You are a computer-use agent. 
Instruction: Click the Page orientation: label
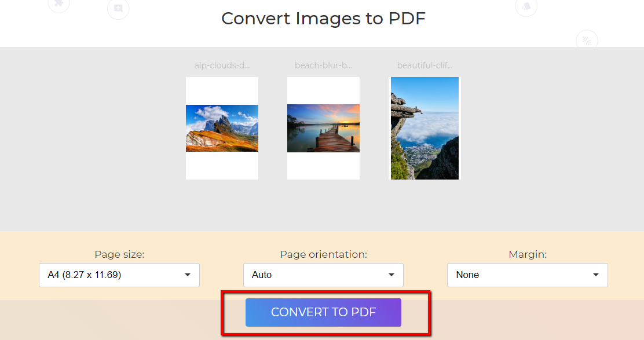(x=323, y=254)
